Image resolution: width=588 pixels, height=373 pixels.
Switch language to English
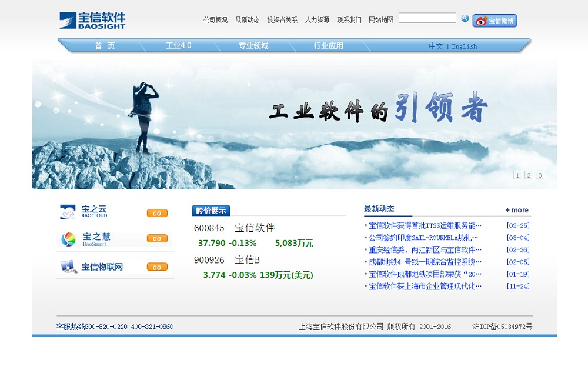[465, 46]
